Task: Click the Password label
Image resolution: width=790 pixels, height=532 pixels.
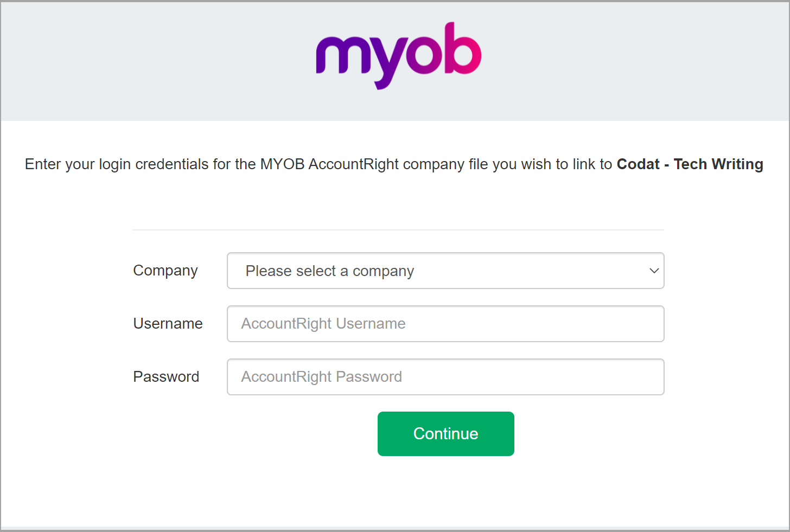Action: (x=166, y=376)
